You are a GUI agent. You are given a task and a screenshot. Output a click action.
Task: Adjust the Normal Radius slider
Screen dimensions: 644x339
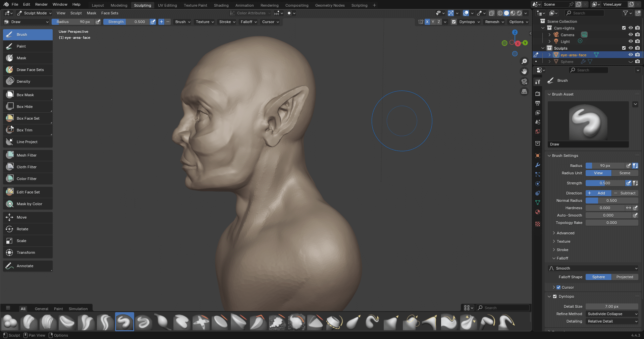click(611, 201)
